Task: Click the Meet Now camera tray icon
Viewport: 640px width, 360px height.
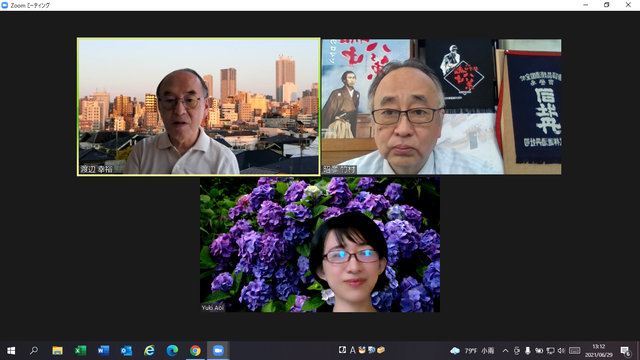Action: click(x=517, y=351)
